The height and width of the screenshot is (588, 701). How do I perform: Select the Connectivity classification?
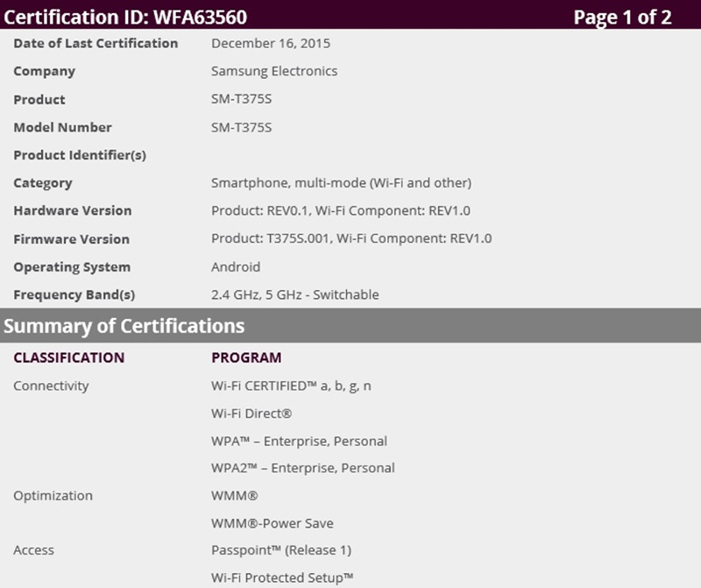51,386
